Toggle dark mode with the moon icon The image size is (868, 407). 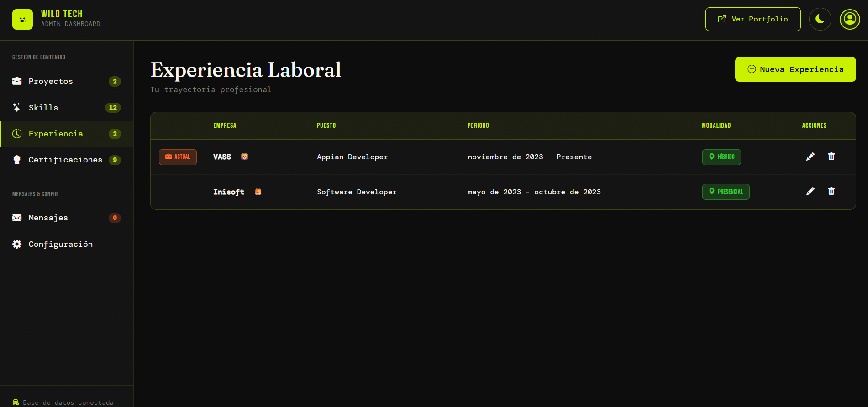click(x=820, y=19)
